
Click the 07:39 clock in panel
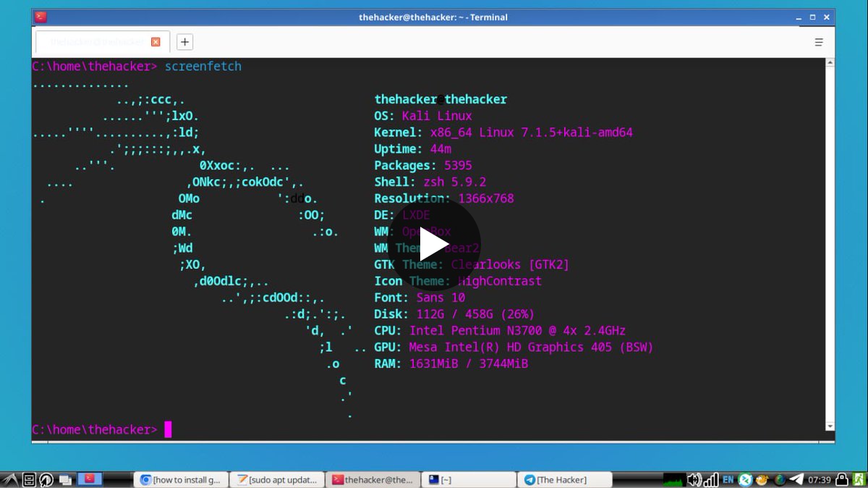point(820,479)
